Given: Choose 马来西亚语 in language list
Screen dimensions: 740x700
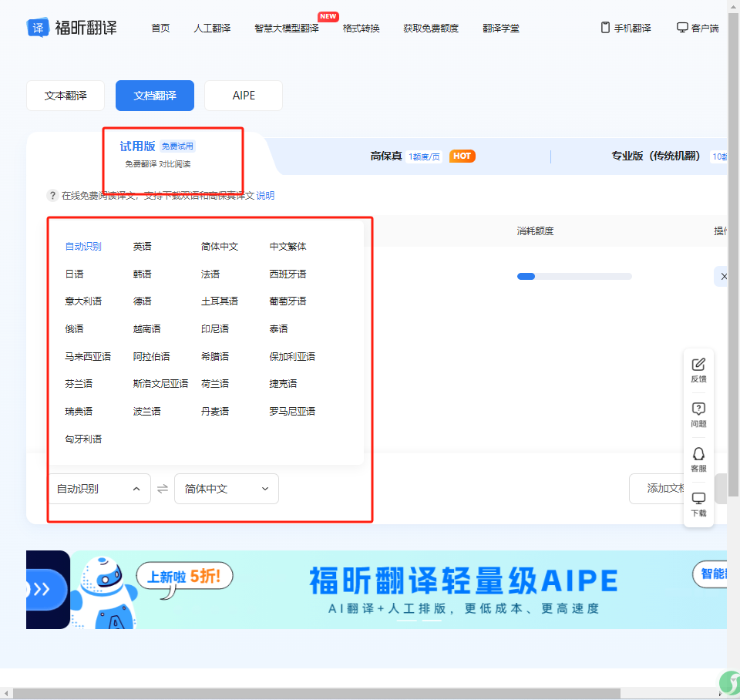Looking at the screenshot, I should point(88,356).
